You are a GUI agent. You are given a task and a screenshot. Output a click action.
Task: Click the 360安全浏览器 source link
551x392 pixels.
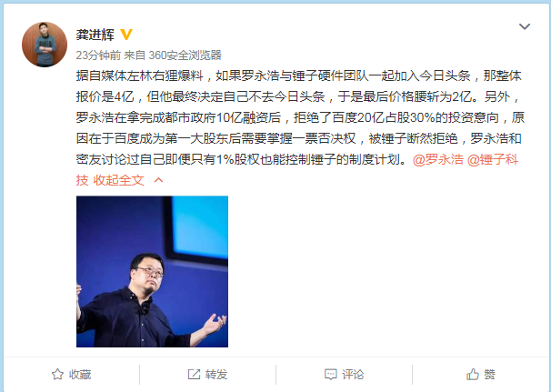pyautogui.click(x=185, y=55)
